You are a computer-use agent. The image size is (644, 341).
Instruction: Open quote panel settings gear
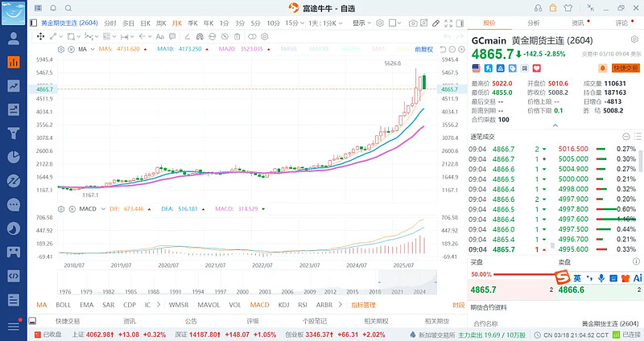[634, 39]
